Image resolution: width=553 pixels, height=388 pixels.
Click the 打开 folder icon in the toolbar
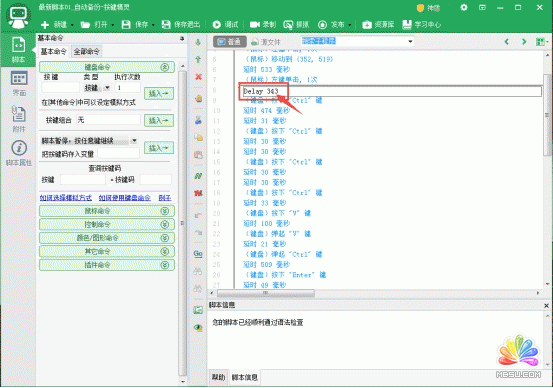[x=85, y=25]
